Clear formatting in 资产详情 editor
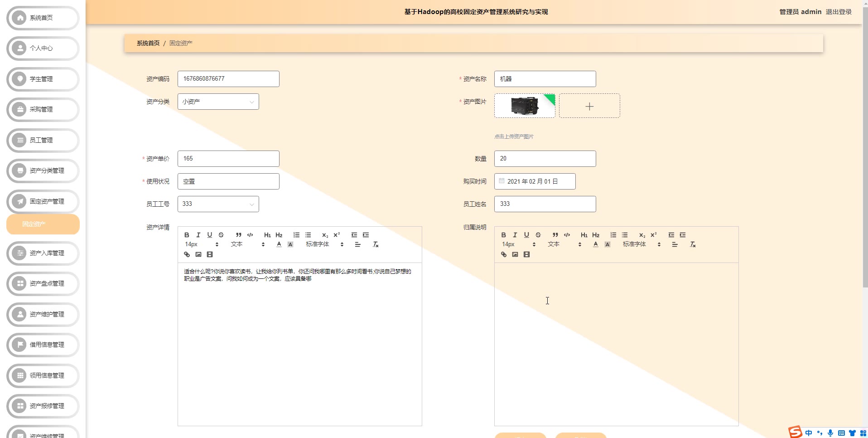This screenshot has width=868, height=438. 376,244
